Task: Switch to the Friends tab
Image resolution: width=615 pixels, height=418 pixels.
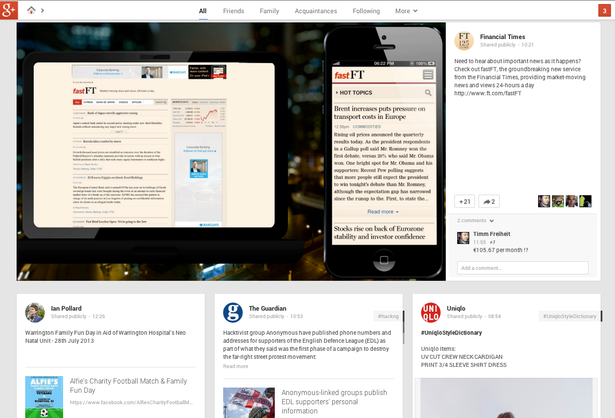Action: 233,11
